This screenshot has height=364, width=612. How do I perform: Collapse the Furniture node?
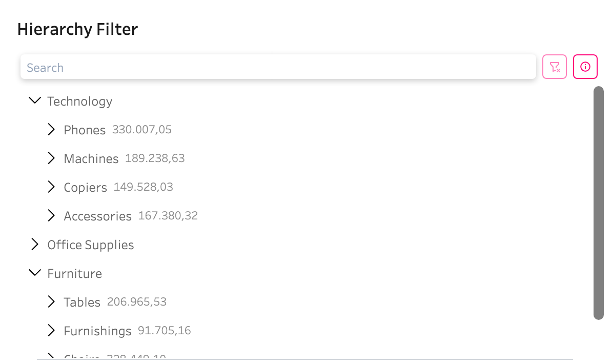(x=35, y=273)
